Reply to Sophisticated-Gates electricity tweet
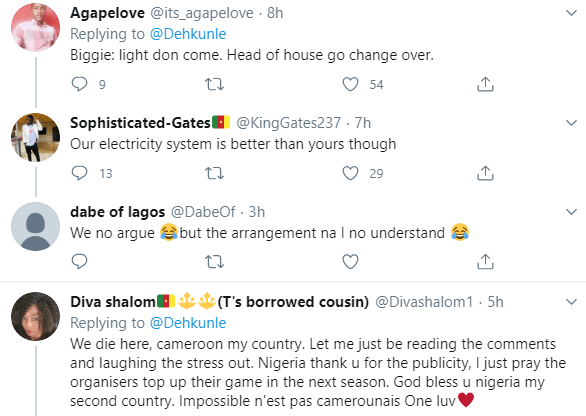 [79, 173]
